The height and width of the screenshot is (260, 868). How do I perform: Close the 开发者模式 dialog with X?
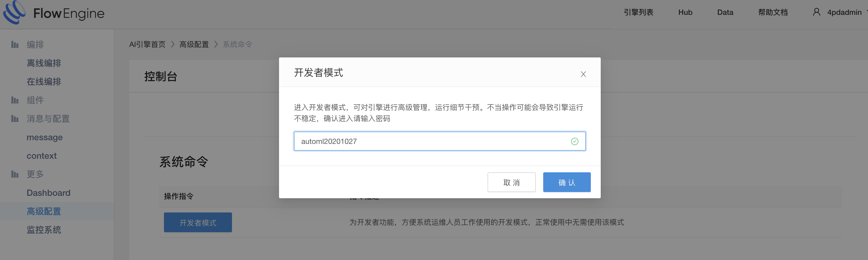point(583,74)
